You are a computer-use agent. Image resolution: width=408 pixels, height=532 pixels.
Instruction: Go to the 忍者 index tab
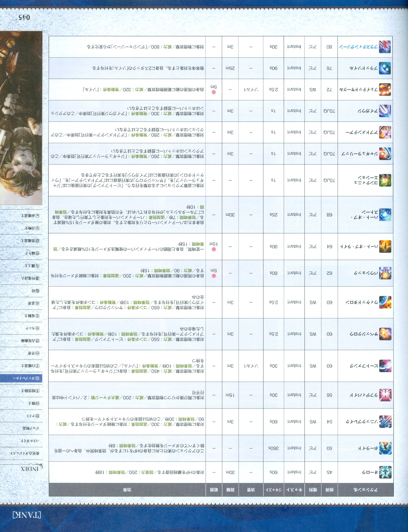click(x=34, y=303)
